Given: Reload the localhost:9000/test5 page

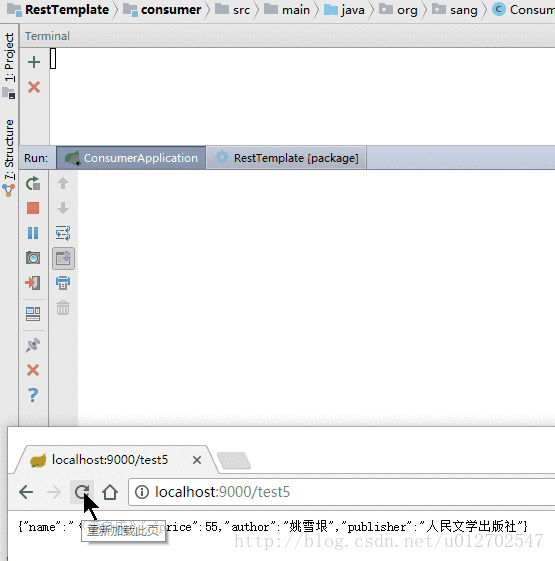Looking at the screenshot, I should pyautogui.click(x=82, y=492).
